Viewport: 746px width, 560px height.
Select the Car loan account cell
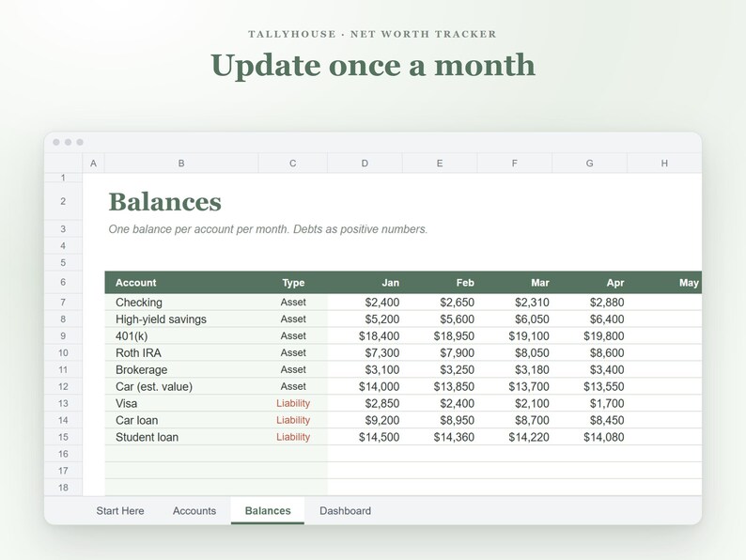181,420
